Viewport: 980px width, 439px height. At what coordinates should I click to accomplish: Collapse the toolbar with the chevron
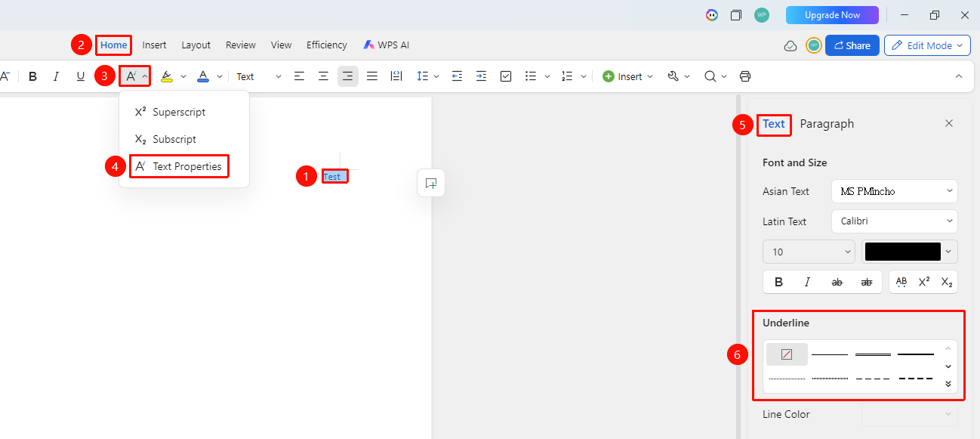[x=959, y=76]
